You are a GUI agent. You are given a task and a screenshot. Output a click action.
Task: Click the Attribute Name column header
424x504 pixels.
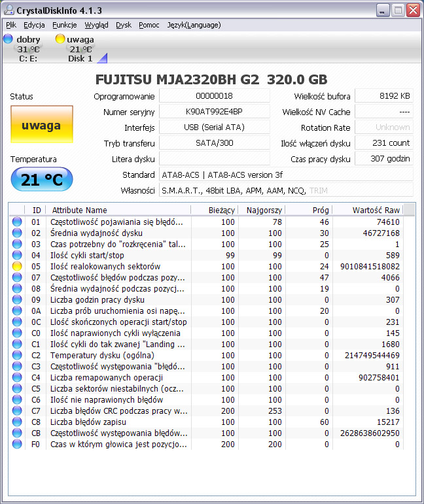(118, 210)
